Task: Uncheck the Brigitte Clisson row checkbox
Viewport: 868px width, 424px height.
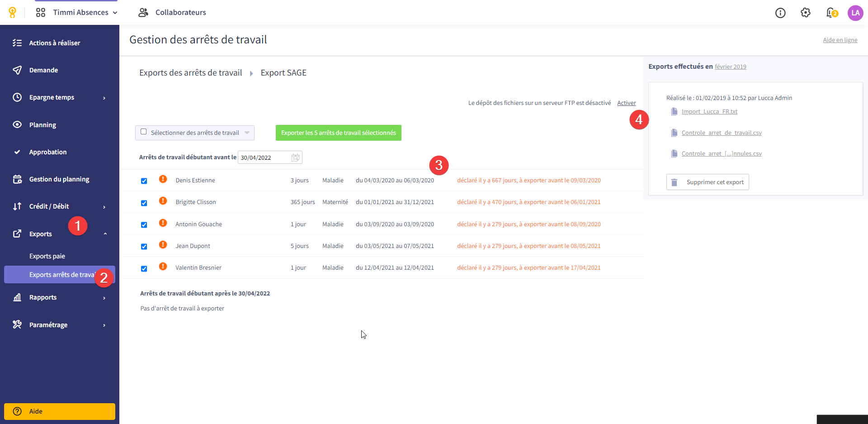Action: (x=144, y=203)
